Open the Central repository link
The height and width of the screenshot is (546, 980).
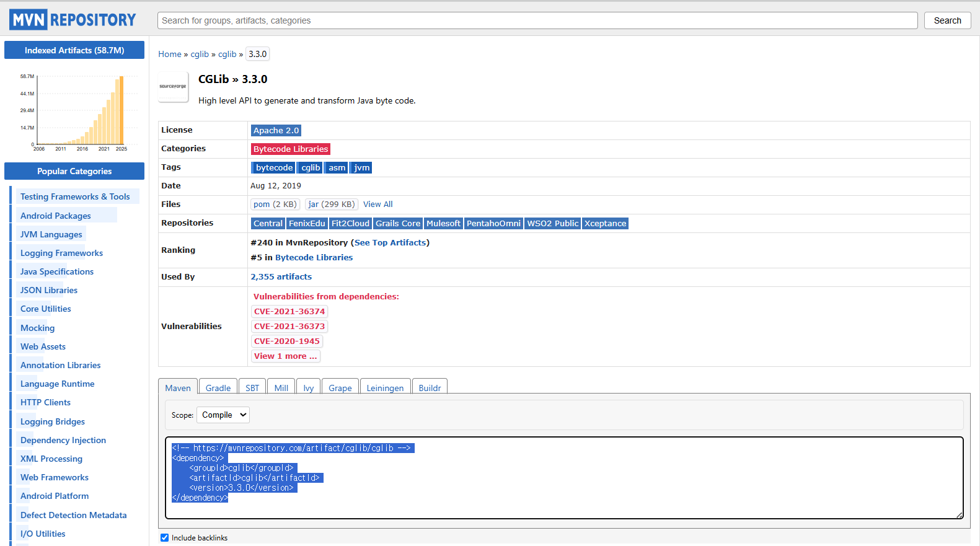tap(268, 224)
